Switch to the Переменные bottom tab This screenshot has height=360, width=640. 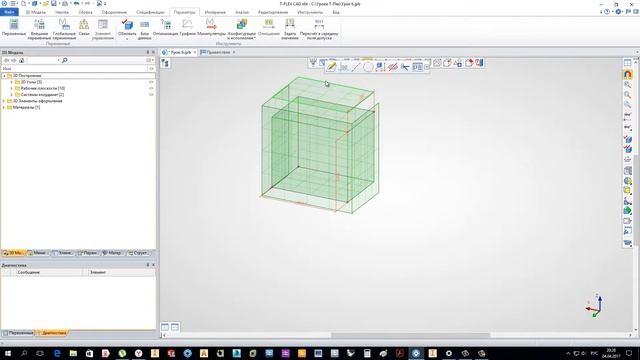(x=18, y=333)
